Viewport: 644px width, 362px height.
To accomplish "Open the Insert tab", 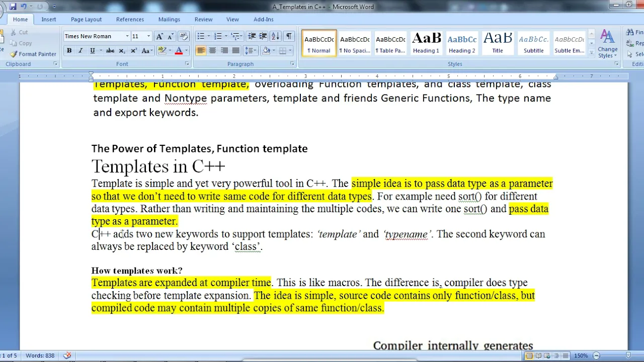I will click(49, 19).
